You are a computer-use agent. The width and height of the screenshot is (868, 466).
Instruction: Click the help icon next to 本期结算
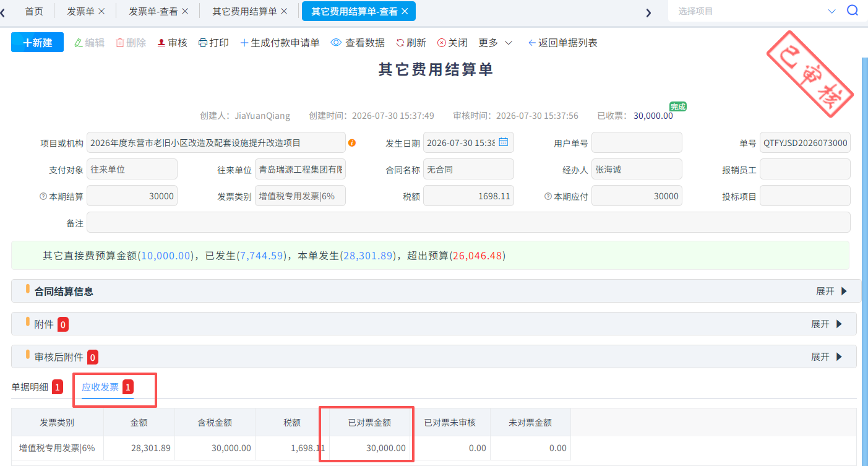(x=43, y=196)
